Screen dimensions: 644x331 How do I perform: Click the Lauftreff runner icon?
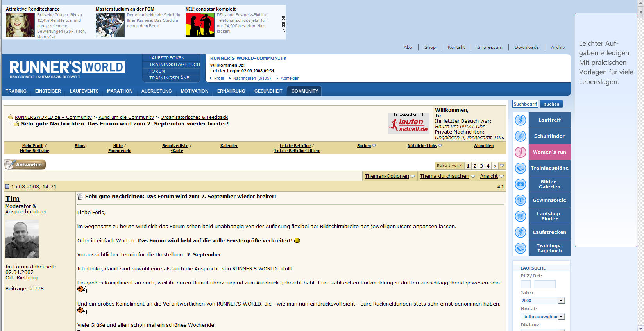520,120
